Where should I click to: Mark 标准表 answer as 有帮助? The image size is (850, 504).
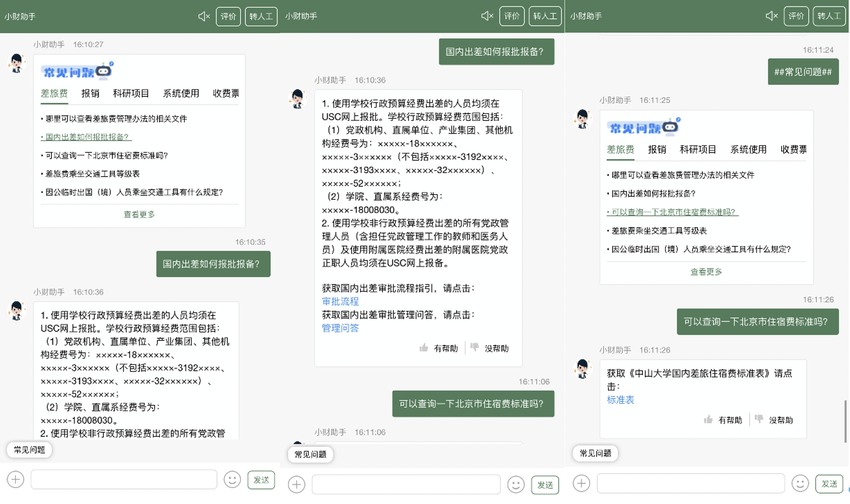pos(723,420)
